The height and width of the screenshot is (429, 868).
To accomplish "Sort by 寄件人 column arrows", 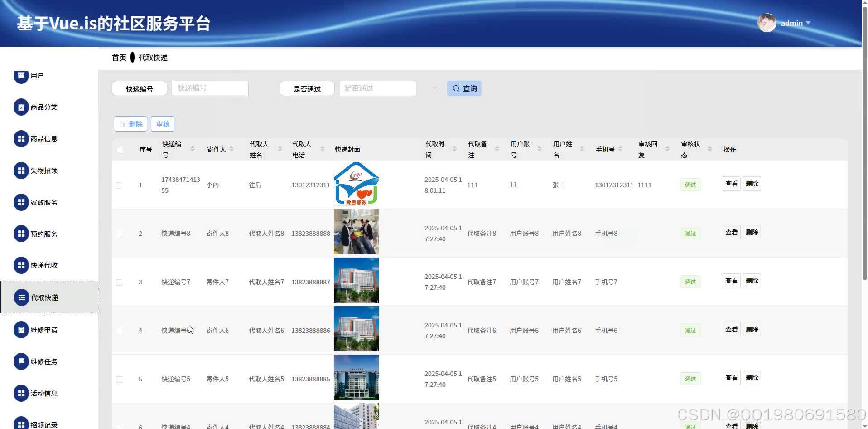I will click(x=231, y=149).
